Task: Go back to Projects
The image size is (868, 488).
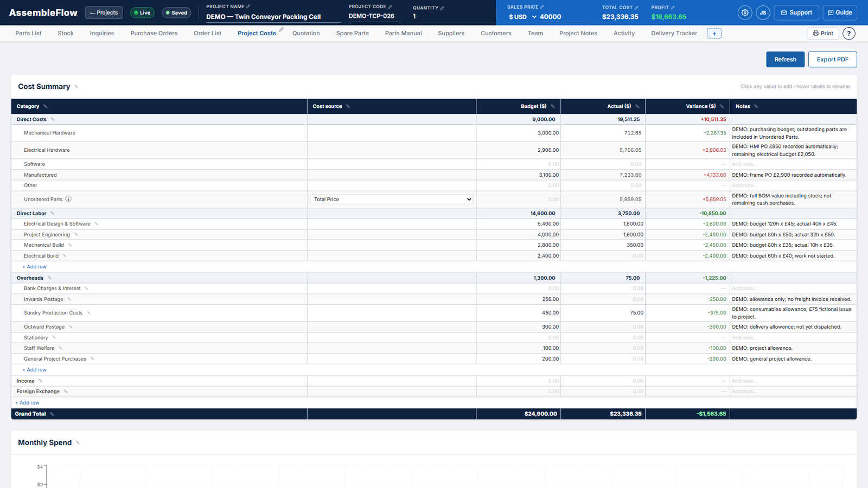Action: [104, 12]
